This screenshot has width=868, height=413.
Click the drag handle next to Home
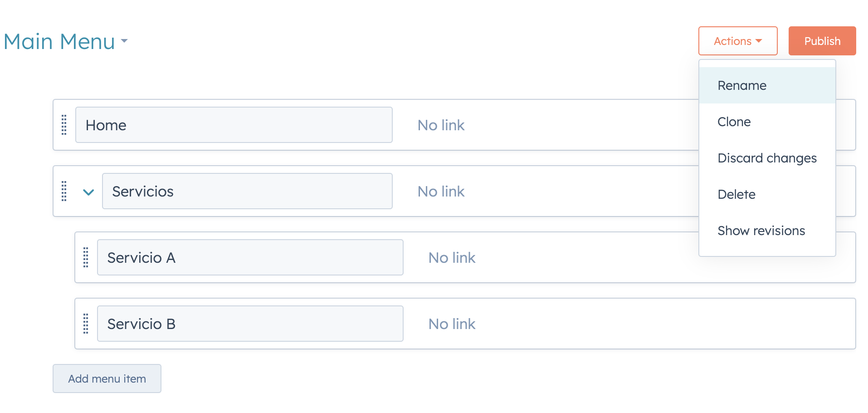pyautogui.click(x=63, y=125)
